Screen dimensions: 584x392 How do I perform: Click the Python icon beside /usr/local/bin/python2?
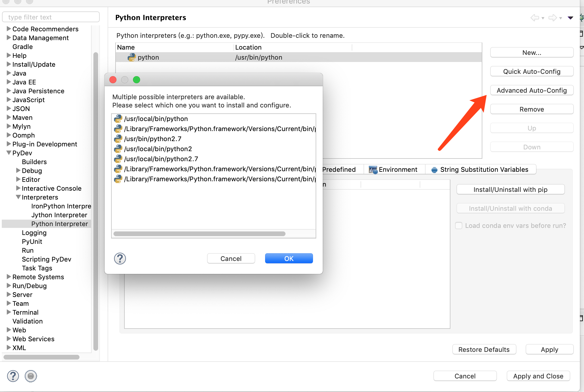(x=118, y=149)
